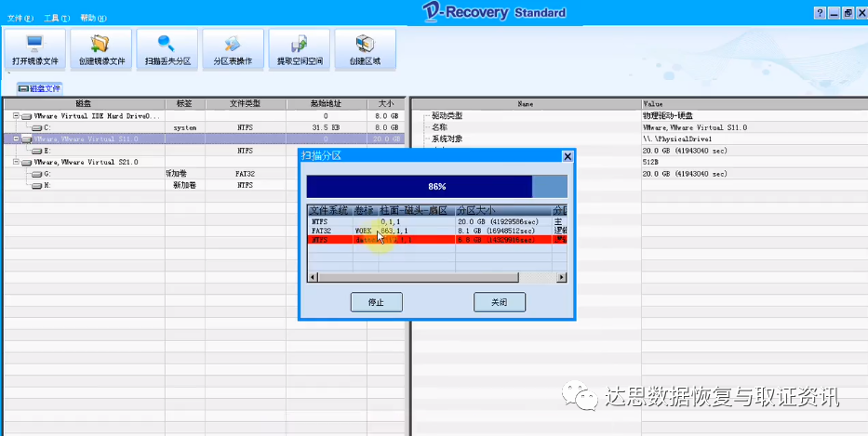Open the 分区表操作 tool

click(234, 49)
